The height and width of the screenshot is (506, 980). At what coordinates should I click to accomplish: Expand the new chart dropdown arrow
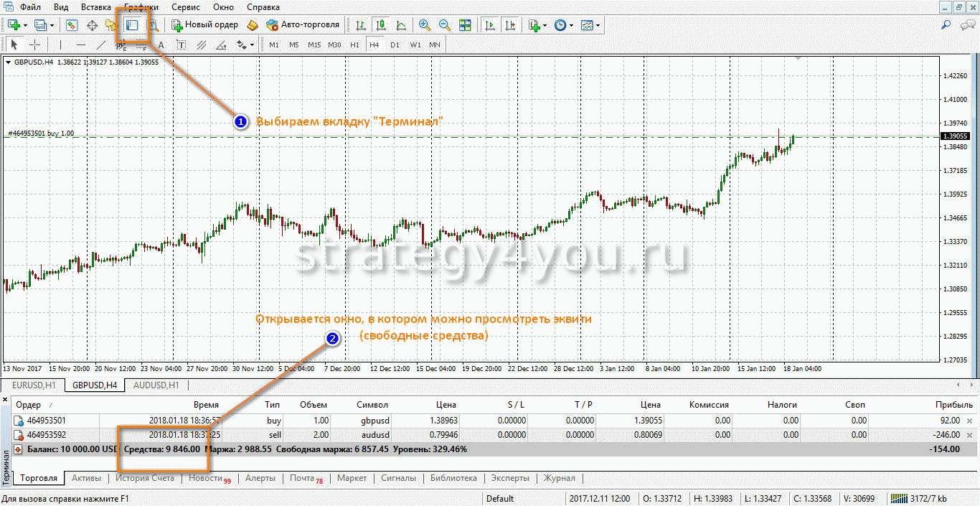(x=25, y=25)
